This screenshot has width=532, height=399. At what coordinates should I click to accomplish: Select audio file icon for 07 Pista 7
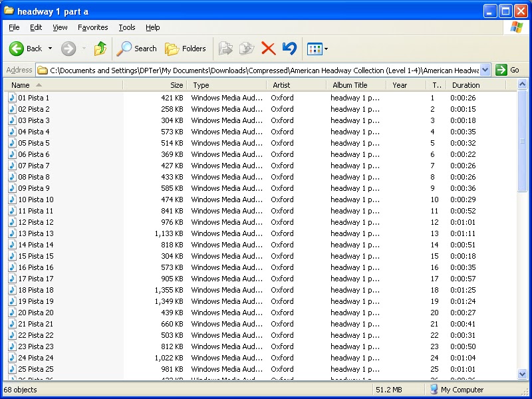[x=12, y=166]
